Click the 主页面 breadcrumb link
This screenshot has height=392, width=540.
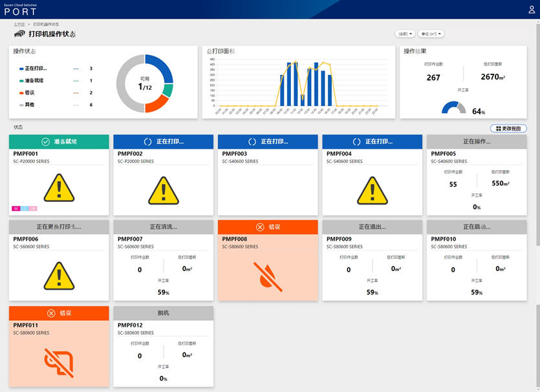point(19,24)
